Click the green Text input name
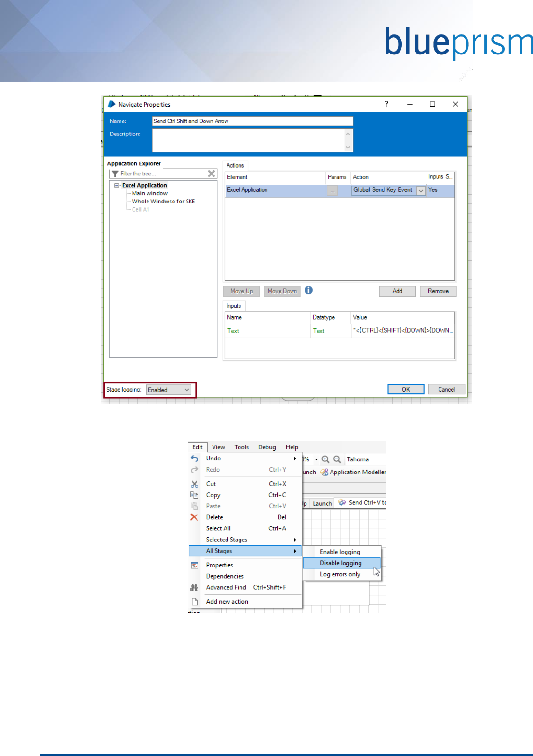The width and height of the screenshot is (533, 756). click(x=233, y=331)
